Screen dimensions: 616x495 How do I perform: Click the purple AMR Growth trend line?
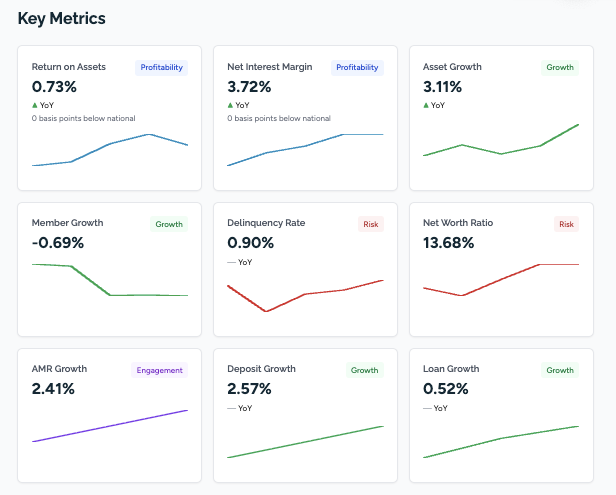[x=110, y=426]
